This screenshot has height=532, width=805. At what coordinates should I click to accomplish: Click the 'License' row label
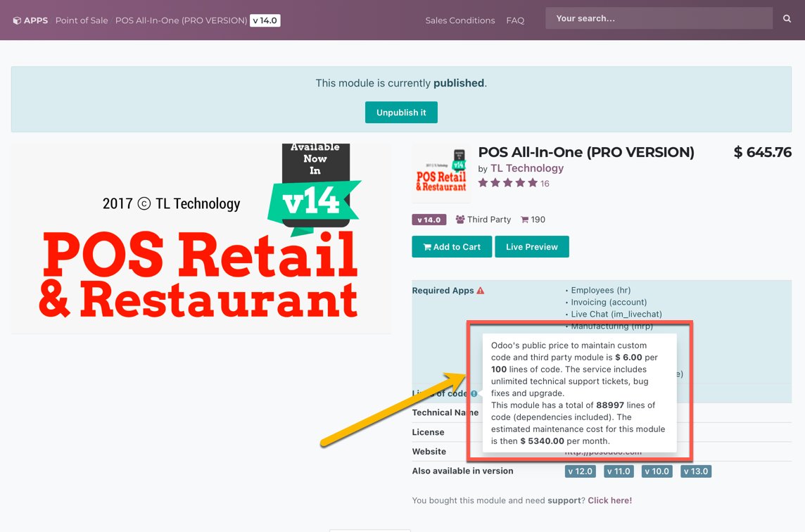[x=428, y=432]
